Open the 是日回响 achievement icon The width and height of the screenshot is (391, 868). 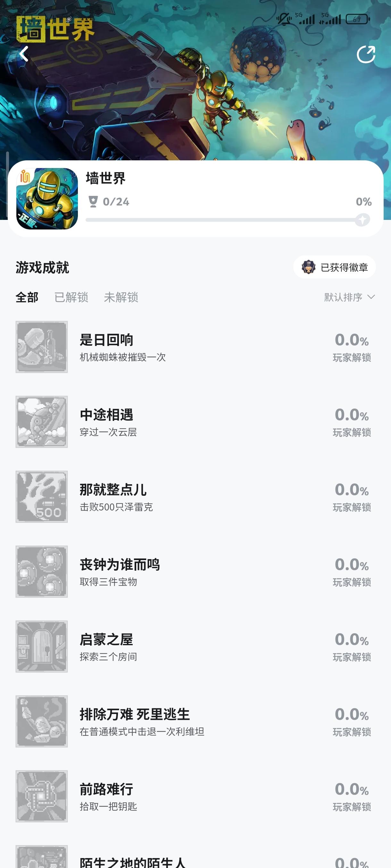pyautogui.click(x=41, y=347)
